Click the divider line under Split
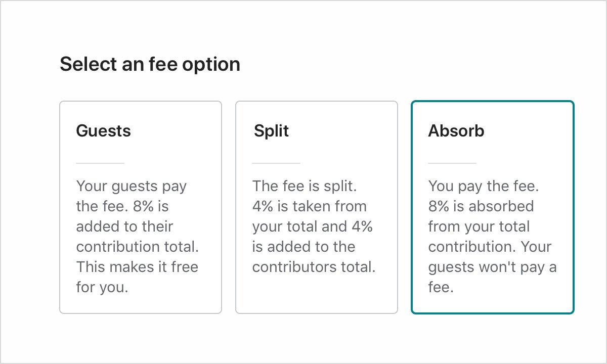The width and height of the screenshot is (607, 364). tap(276, 163)
